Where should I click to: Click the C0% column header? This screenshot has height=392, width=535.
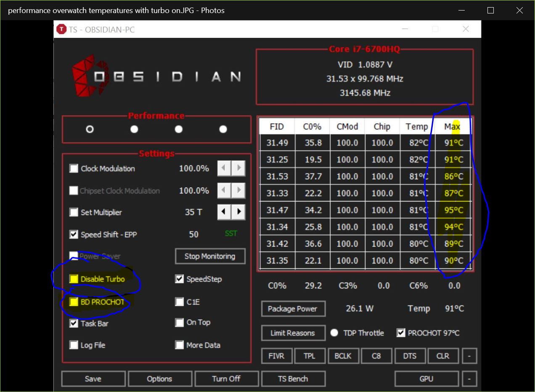pyautogui.click(x=313, y=127)
